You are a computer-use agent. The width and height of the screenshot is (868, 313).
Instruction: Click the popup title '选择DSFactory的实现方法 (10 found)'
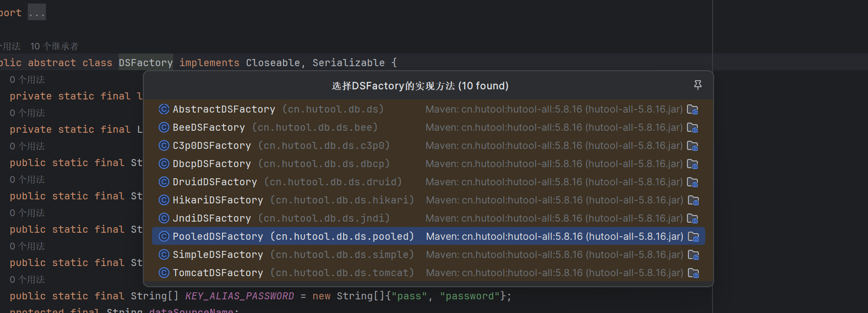420,86
